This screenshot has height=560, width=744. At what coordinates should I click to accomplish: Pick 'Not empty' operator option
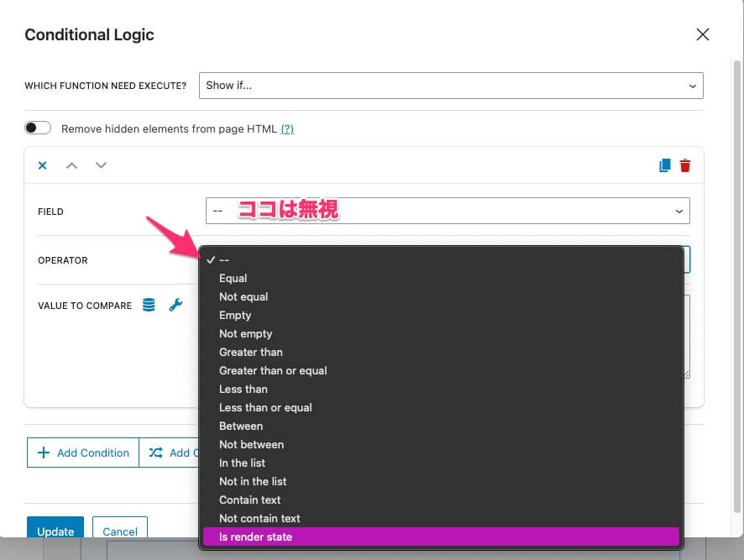point(245,333)
